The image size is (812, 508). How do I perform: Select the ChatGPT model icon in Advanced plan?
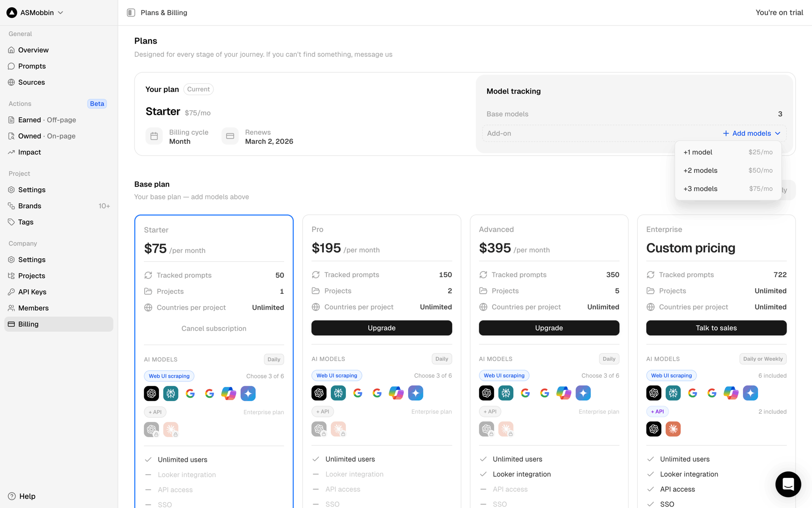click(x=486, y=393)
